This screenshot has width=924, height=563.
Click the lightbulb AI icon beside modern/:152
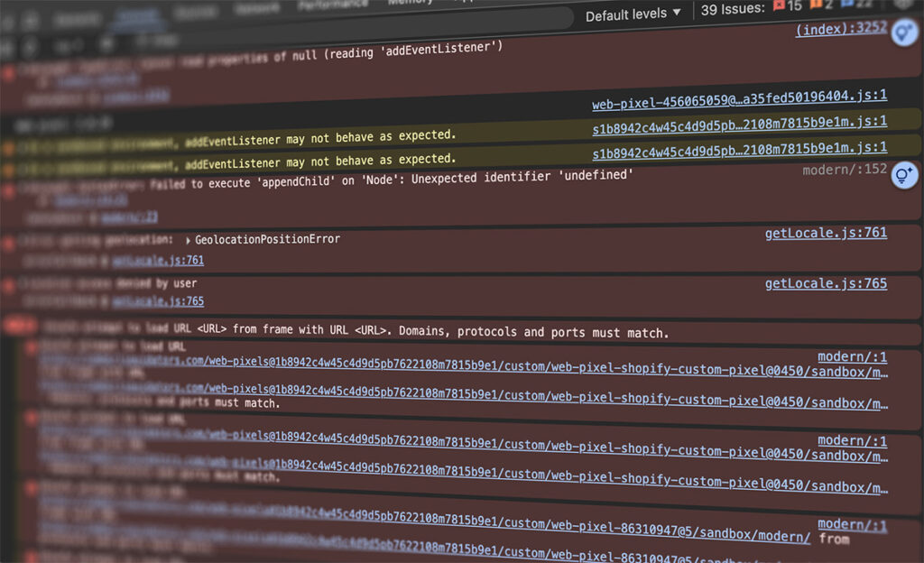click(x=904, y=176)
